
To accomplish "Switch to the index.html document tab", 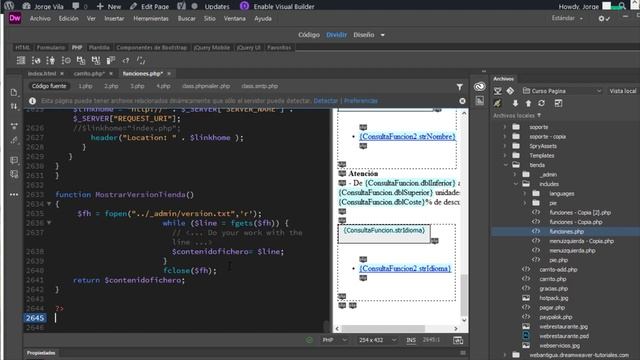I will [x=42, y=74].
